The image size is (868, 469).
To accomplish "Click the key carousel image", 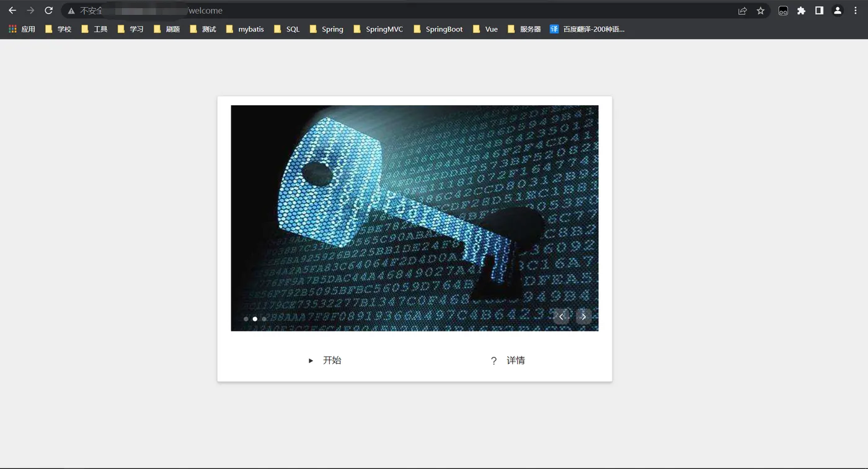I will (415, 218).
